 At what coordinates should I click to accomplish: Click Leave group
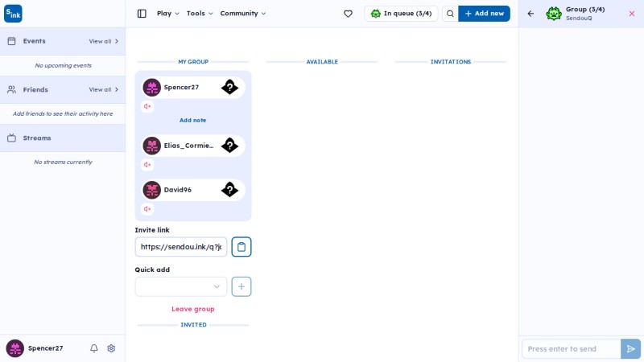point(192,309)
